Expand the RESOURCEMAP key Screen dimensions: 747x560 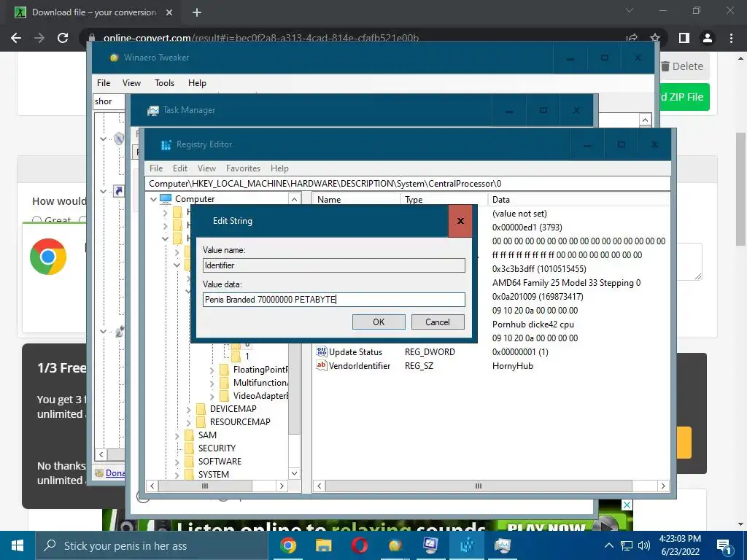click(x=189, y=422)
